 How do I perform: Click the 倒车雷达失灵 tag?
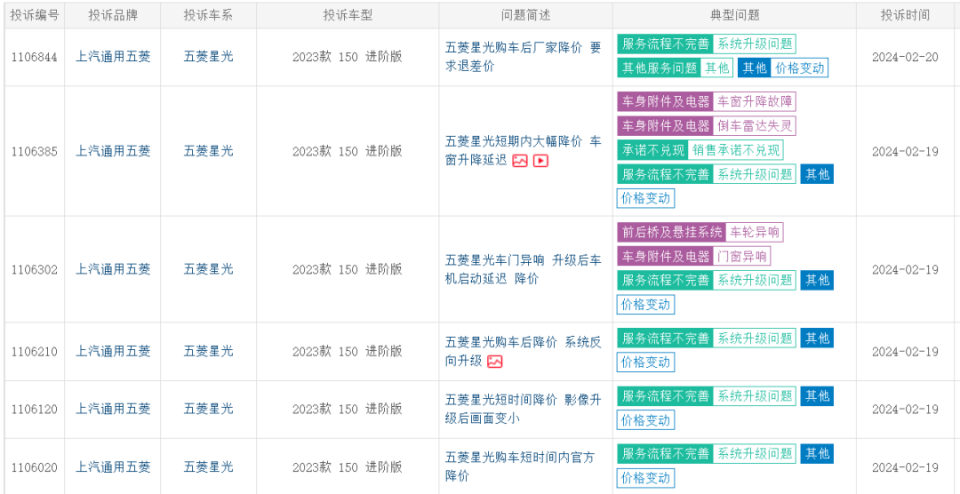point(755,126)
